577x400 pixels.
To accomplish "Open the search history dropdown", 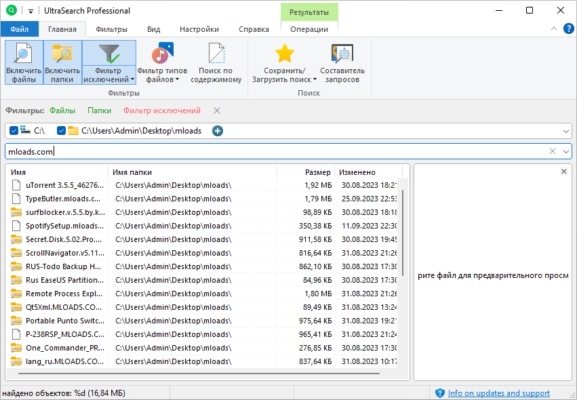I will pyautogui.click(x=566, y=151).
